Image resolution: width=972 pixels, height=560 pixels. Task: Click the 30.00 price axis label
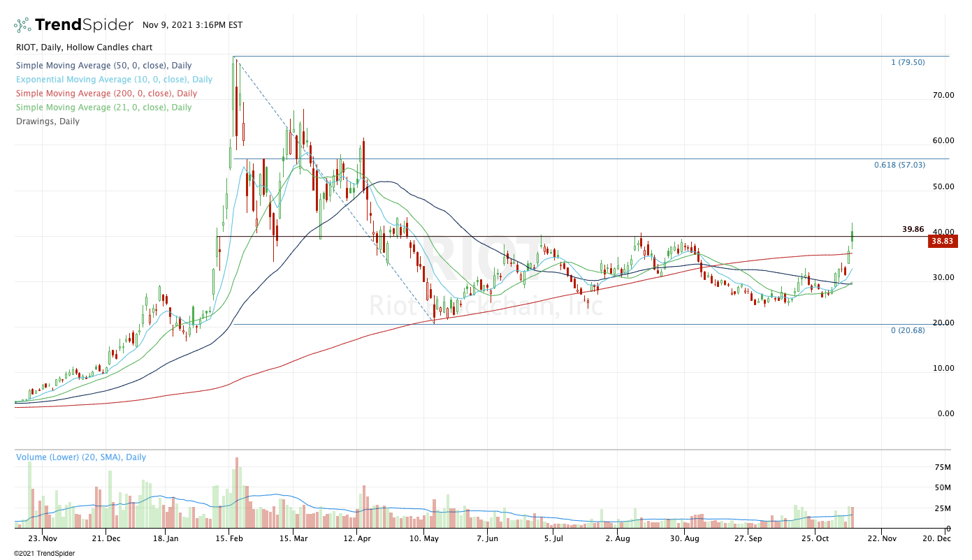[943, 277]
